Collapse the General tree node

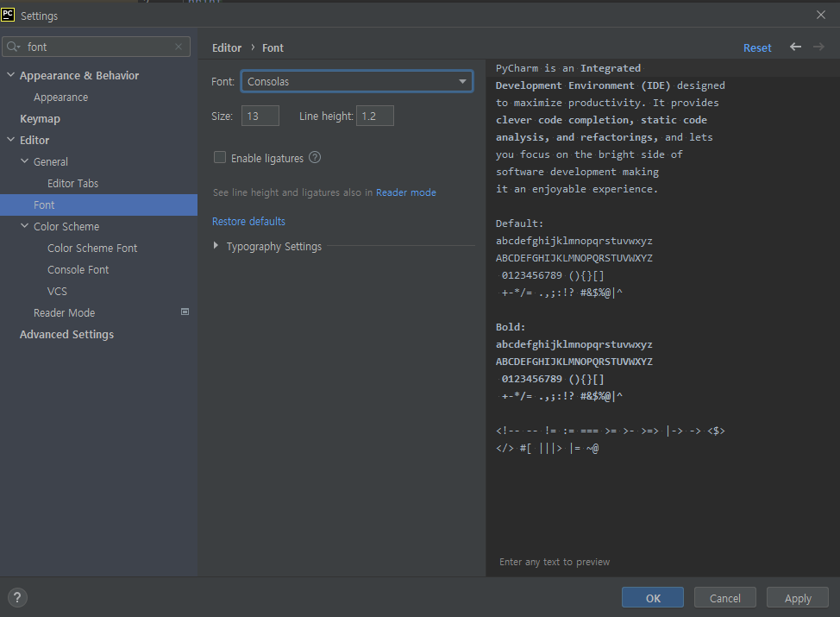pyautogui.click(x=25, y=161)
